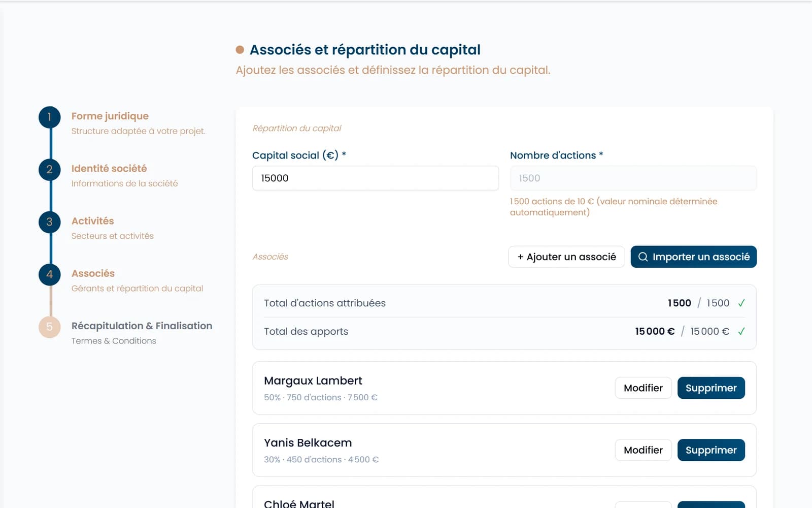Click the magnifier icon in Importer un associé
The width and height of the screenshot is (812, 508).
coord(643,257)
